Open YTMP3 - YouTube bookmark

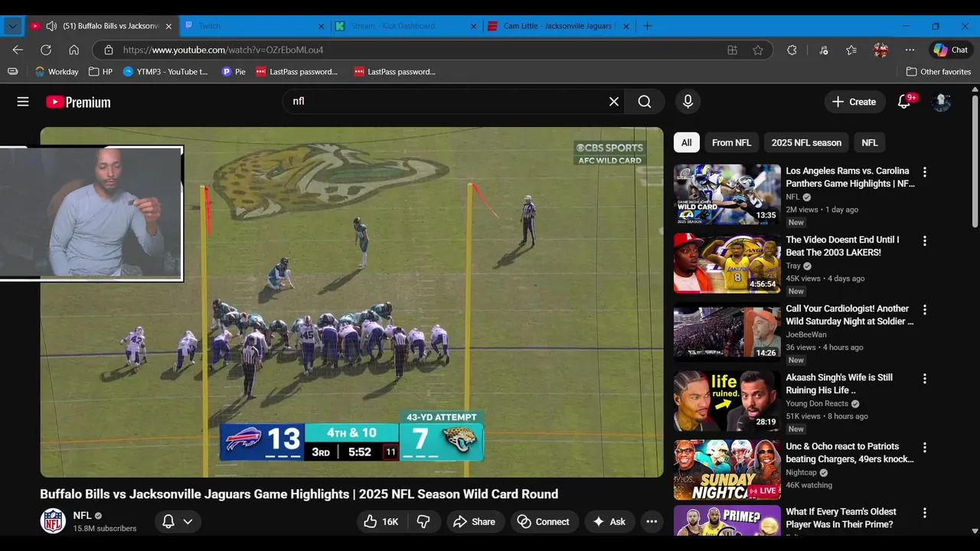pos(165,72)
